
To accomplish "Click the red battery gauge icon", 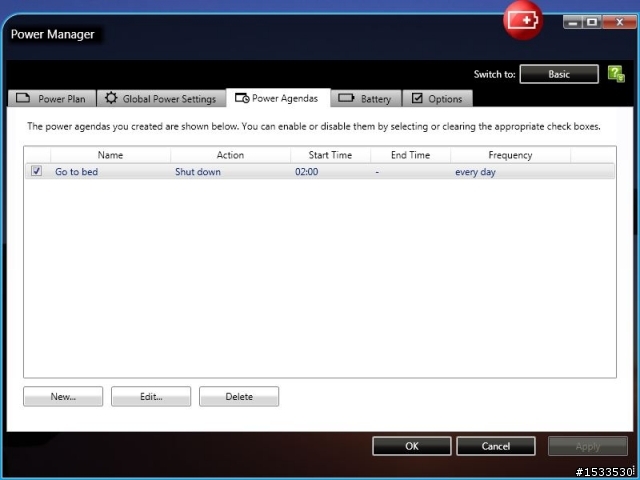I will pos(523,20).
